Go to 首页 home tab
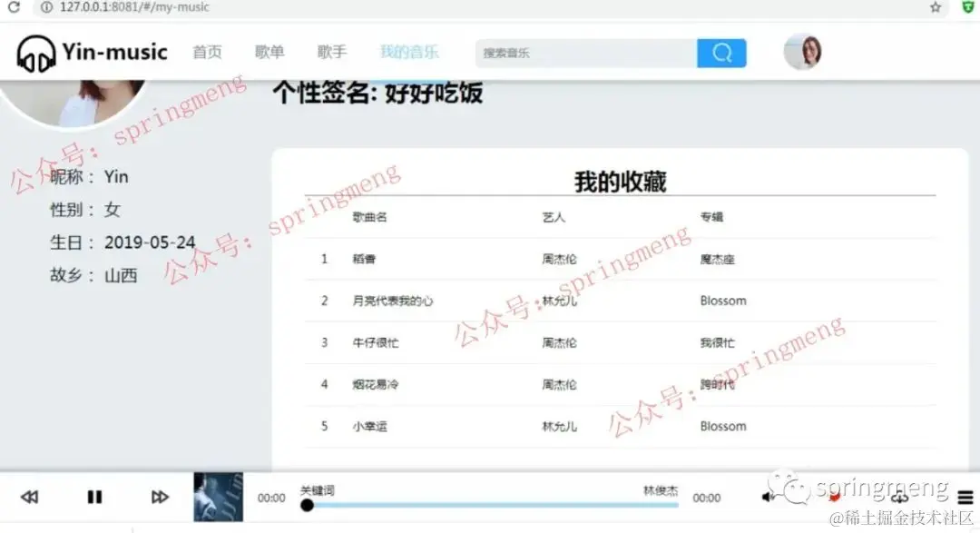Screen dimensions: 980x533 (207, 52)
